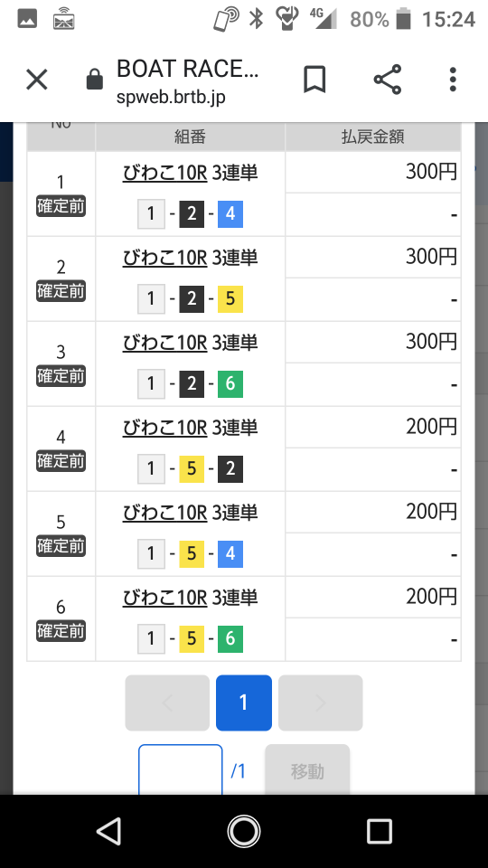Image resolution: width=488 pixels, height=868 pixels.
Task: Click the 移動 button
Action: 307,770
